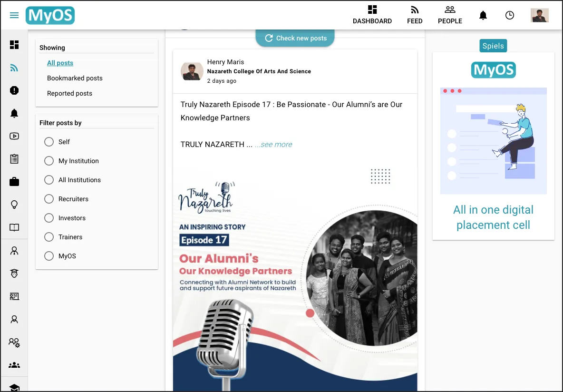The image size is (563, 392).
Task: Open the notifications bell in top bar
Action: (483, 15)
